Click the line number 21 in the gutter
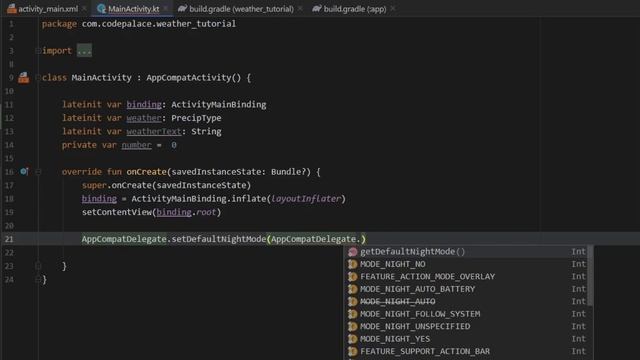Viewport: 640px width, 360px height. (9, 239)
